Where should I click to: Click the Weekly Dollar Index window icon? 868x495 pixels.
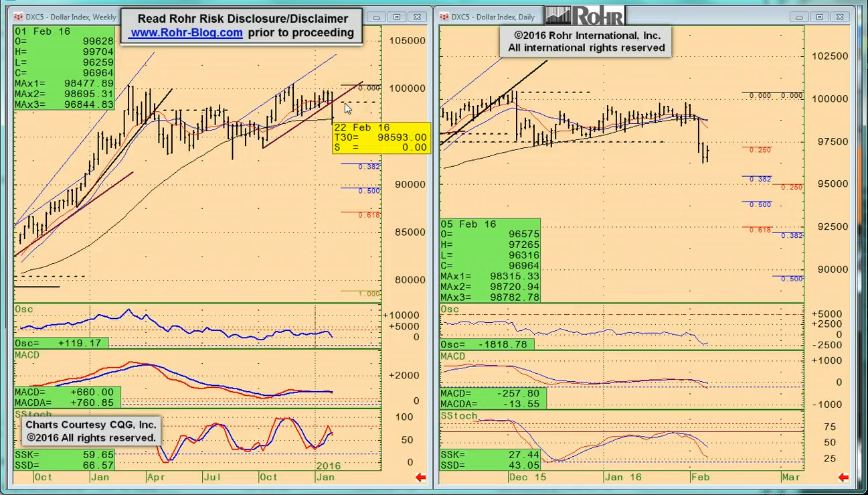click(18, 17)
